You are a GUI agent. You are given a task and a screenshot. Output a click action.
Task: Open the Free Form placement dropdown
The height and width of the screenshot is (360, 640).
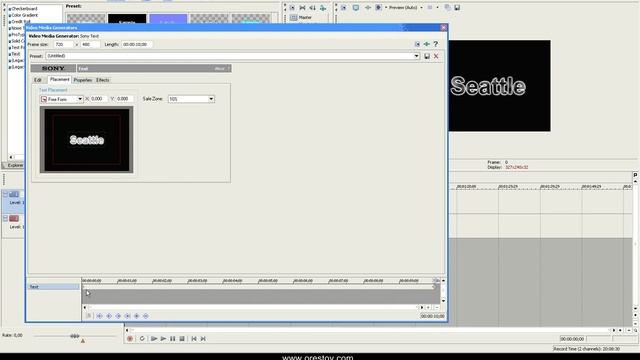[80, 99]
